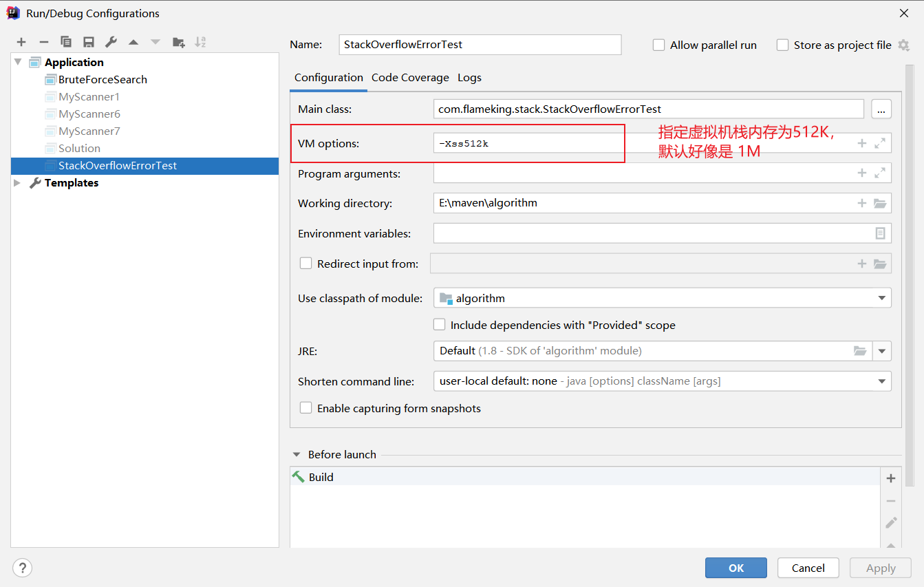Viewport: 924px width, 587px height.
Task: Insert macro plus icon in VM options
Action: (861, 143)
